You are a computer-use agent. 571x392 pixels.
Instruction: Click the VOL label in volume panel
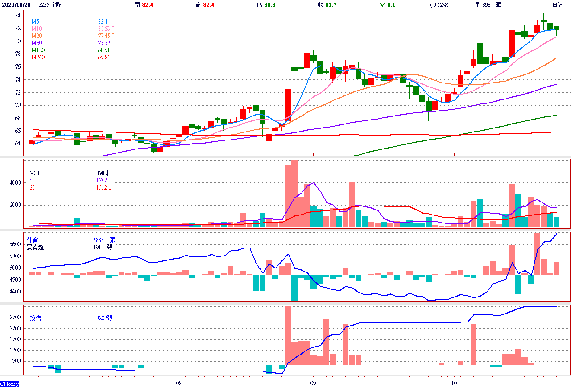coord(35,173)
